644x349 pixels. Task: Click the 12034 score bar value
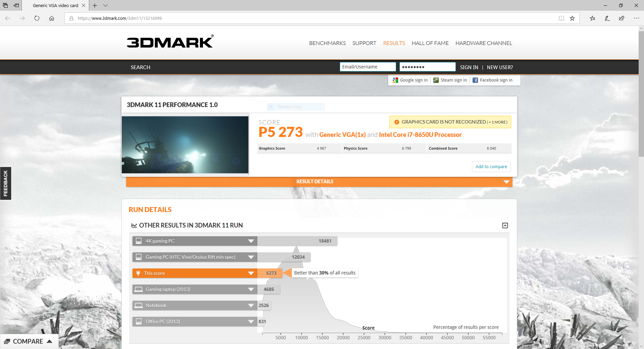298,257
